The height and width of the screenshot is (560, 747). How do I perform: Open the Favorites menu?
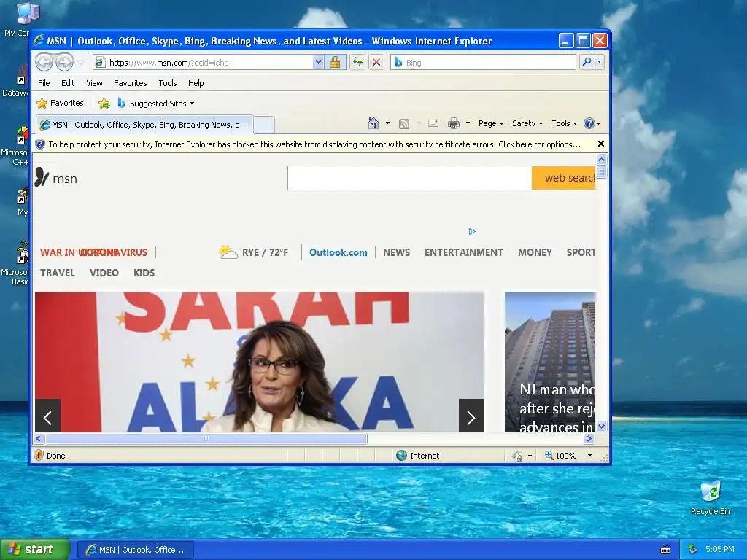[130, 83]
